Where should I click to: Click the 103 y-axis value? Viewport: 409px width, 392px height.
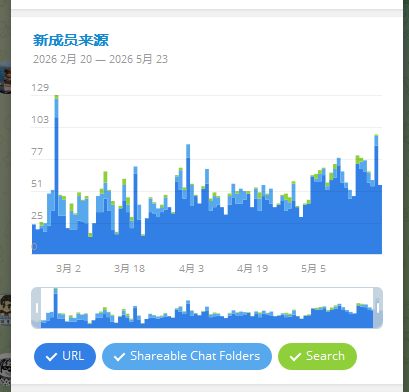[x=40, y=120]
